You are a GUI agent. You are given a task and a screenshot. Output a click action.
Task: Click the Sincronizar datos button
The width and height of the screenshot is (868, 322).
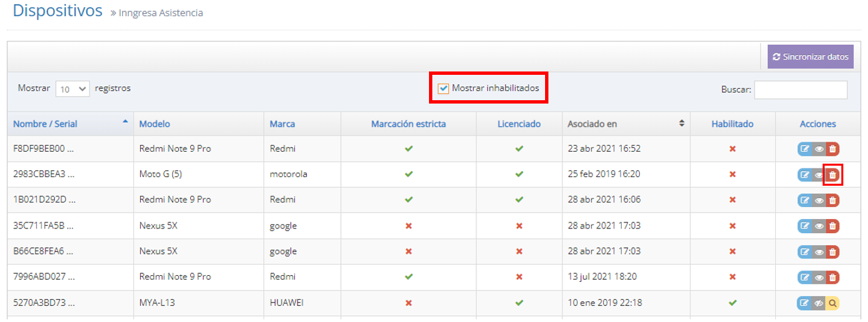[810, 57]
